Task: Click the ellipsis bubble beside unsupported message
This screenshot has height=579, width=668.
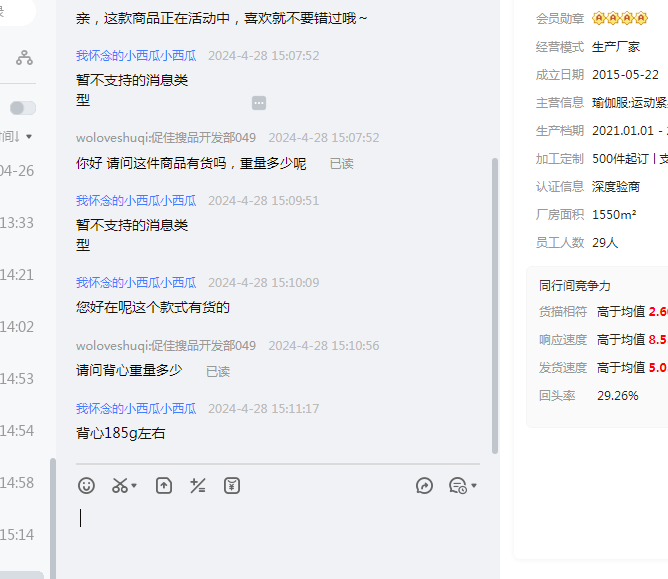Action: pos(259,103)
